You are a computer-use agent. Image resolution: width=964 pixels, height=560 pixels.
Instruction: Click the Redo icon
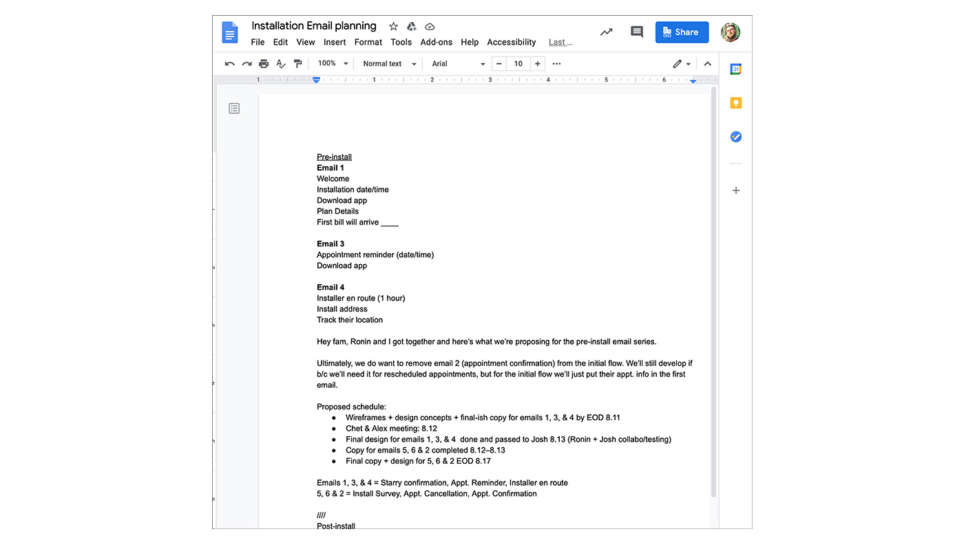coord(247,64)
